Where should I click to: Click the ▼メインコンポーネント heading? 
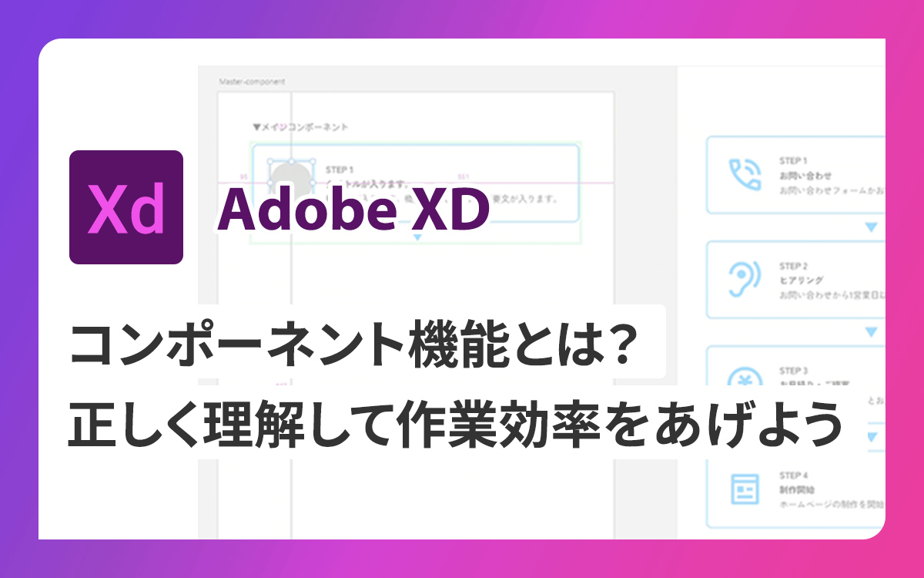coord(301,126)
